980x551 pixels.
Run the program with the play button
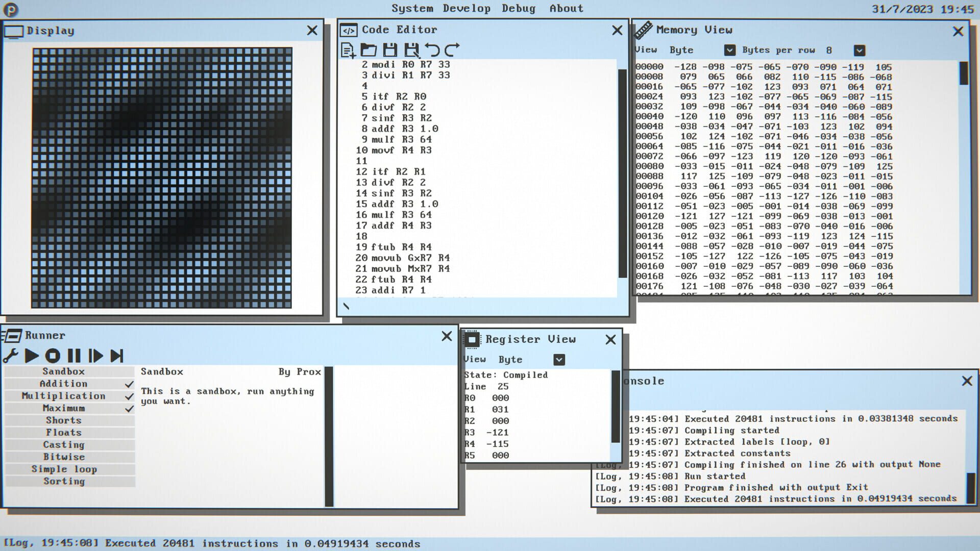click(32, 356)
